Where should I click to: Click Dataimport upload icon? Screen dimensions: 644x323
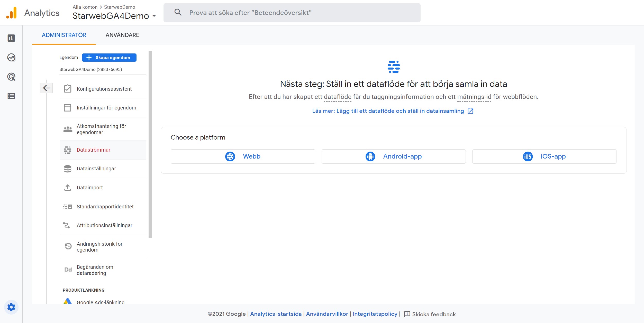(x=68, y=188)
